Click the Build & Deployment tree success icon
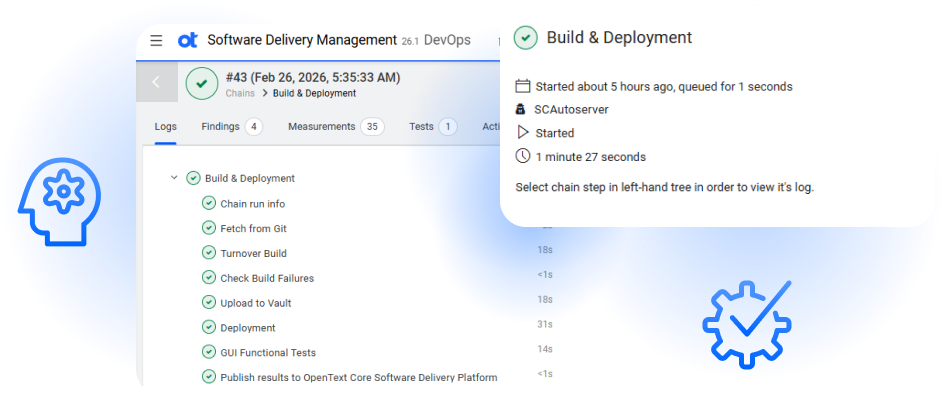The height and width of the screenshot is (404, 944). click(x=193, y=178)
